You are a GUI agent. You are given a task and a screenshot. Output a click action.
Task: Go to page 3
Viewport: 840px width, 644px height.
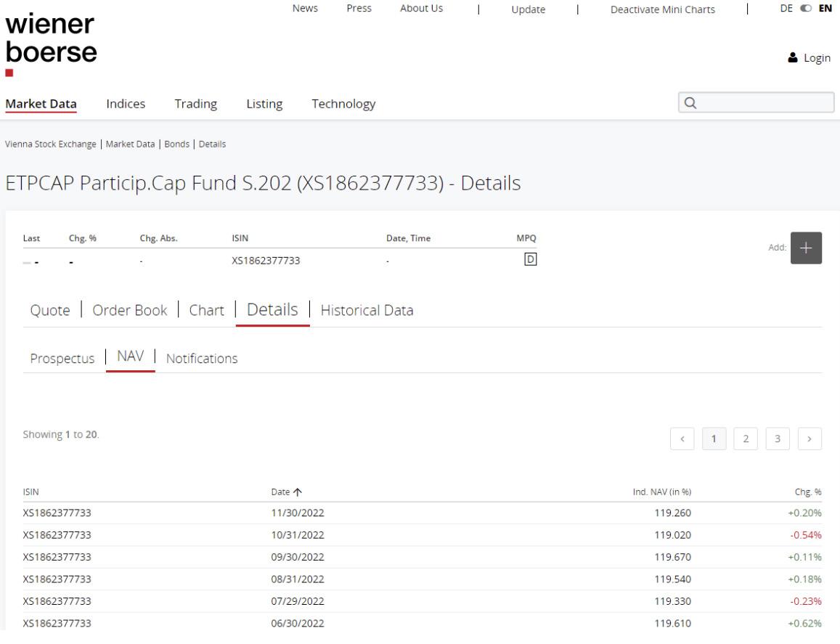(778, 439)
